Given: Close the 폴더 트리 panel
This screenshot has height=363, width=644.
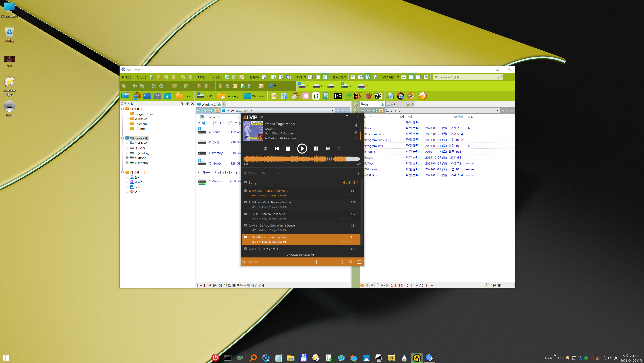Looking at the screenshot, I should (192, 104).
